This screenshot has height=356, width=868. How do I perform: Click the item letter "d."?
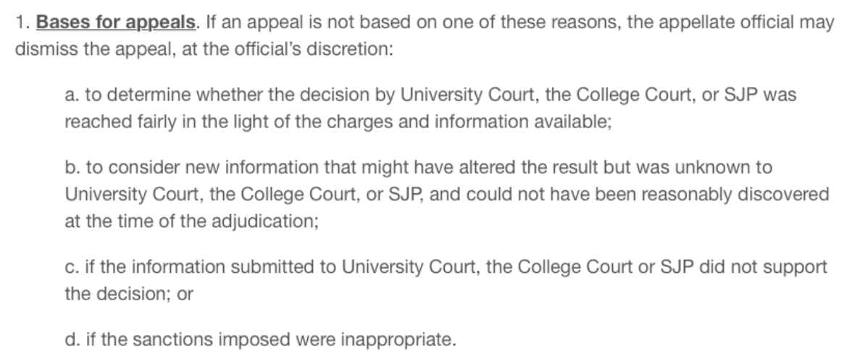pos(72,339)
